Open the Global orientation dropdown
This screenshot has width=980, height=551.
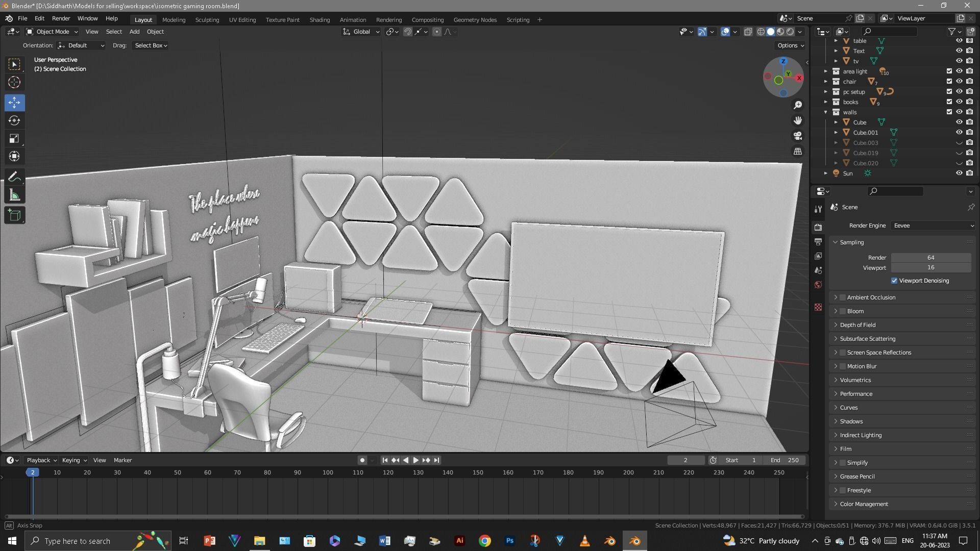pyautogui.click(x=361, y=32)
